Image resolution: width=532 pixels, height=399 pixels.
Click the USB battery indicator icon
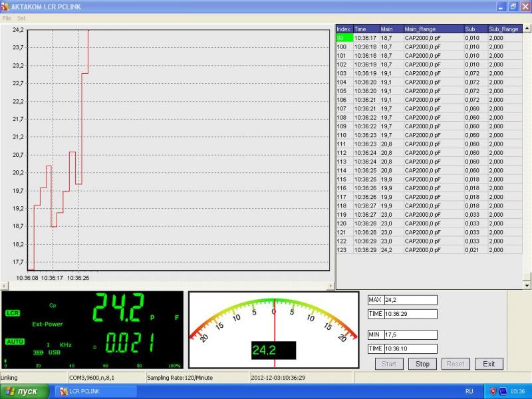pos(39,353)
